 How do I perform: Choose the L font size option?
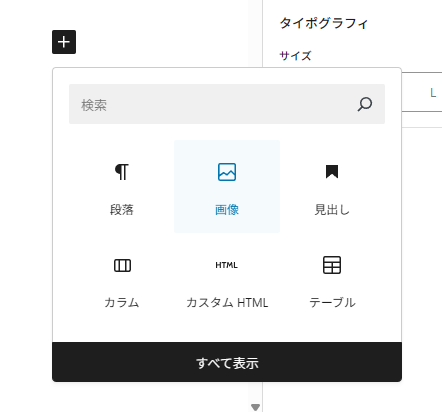[433, 93]
